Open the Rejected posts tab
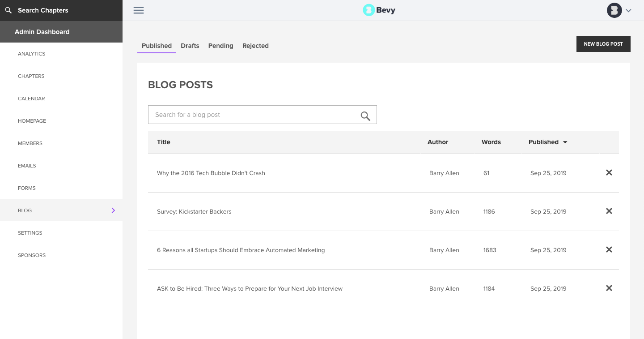This screenshot has width=644, height=339. pyautogui.click(x=255, y=46)
